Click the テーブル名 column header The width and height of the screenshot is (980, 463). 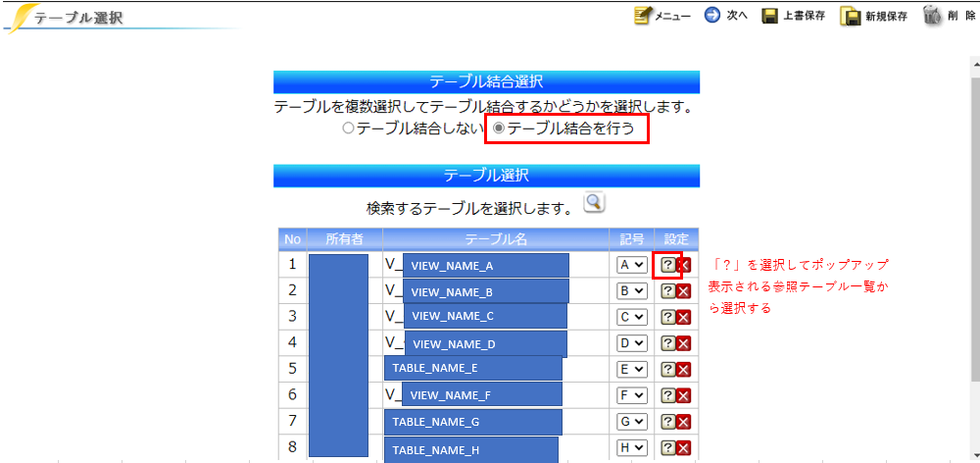pos(496,239)
